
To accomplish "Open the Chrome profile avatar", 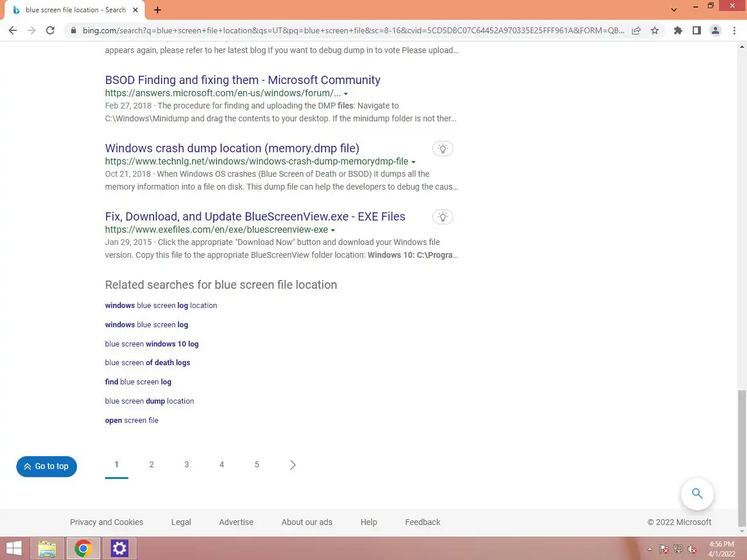I will pos(715,30).
